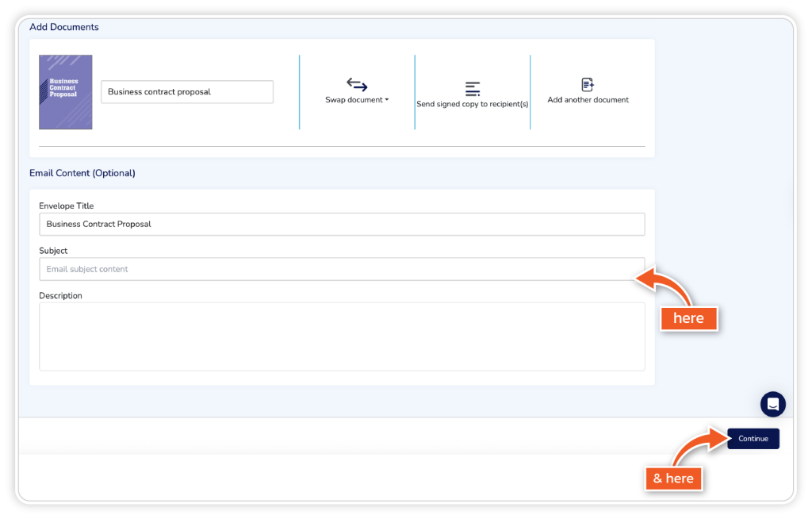This screenshot has width=812, height=519.
Task: Click the 'Email Content (Optional)' heading
Action: 82,173
